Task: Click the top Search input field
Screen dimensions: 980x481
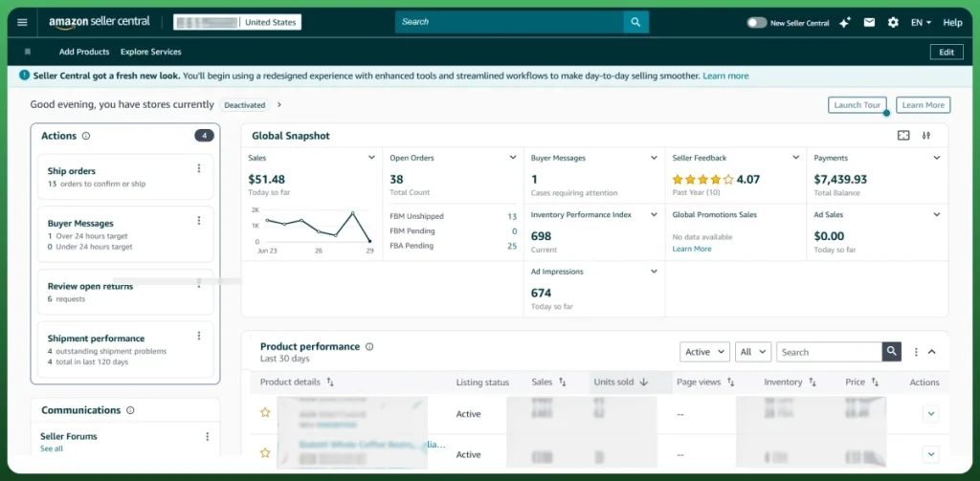Action: coord(509,22)
